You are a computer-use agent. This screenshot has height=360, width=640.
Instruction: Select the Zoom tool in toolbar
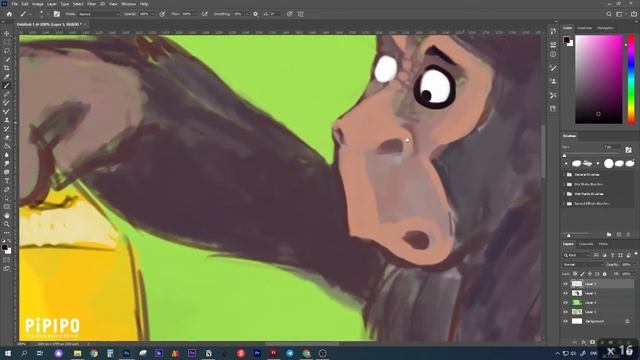(7, 224)
